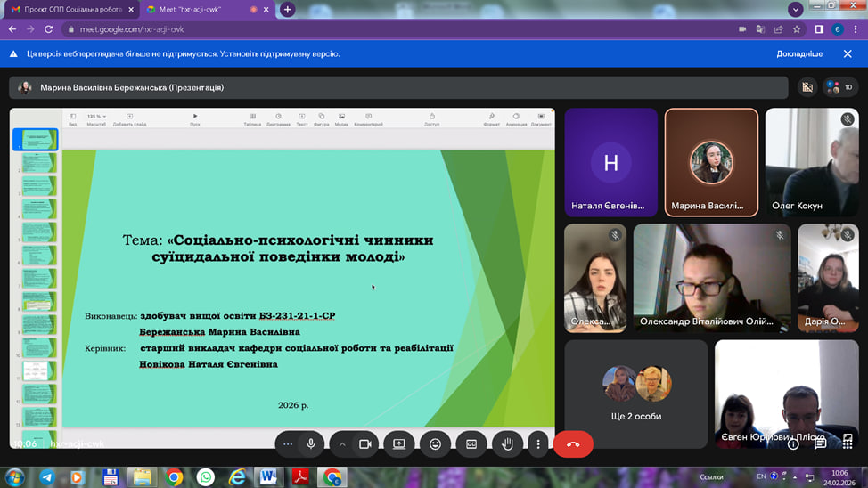Select the second slide thumbnail in presentation
The image size is (868, 488).
(x=39, y=163)
